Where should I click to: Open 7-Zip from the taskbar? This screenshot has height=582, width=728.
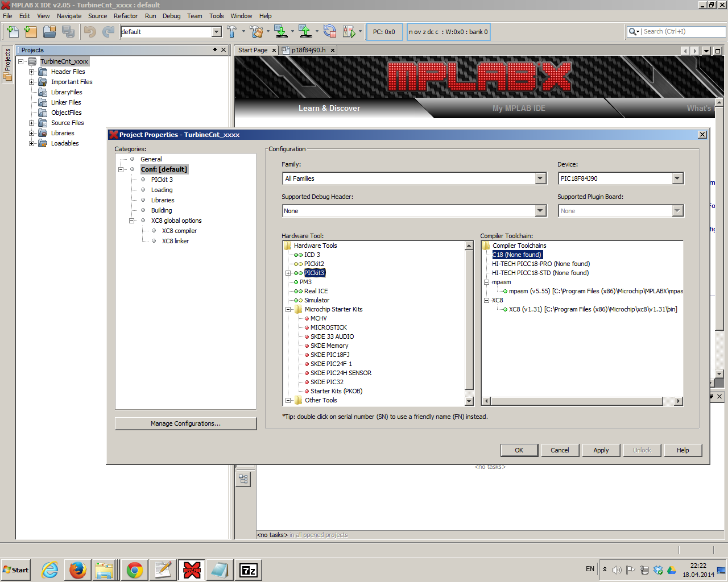coord(249,569)
